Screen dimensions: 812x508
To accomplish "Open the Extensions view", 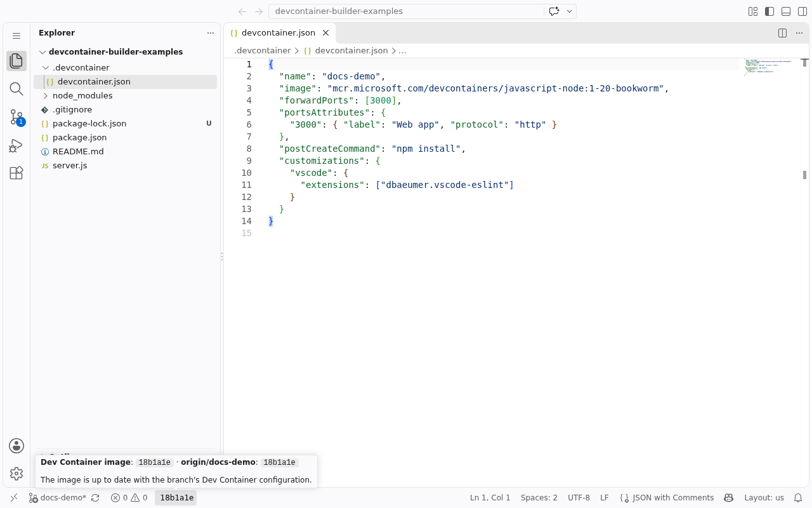I will coord(16,173).
